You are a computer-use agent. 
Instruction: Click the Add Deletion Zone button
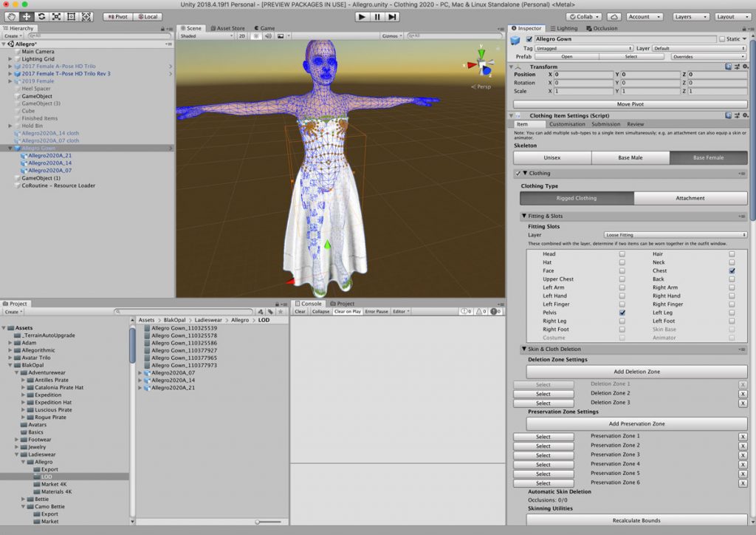point(636,372)
